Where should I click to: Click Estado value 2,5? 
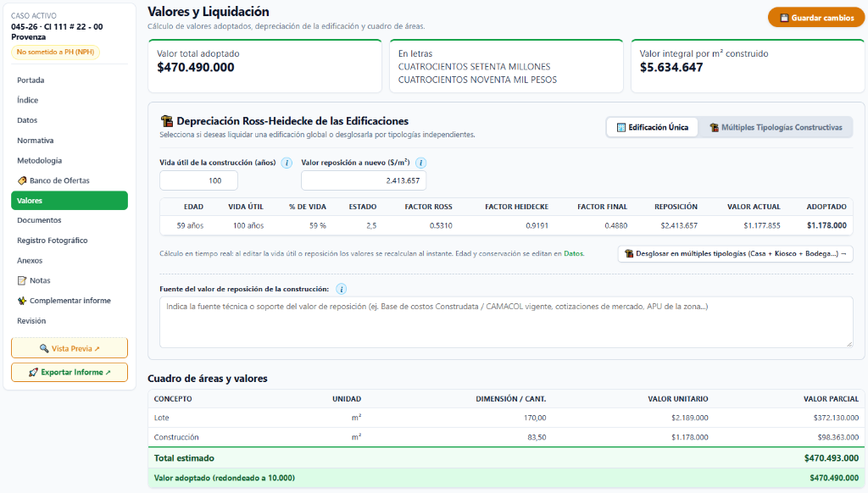[371, 226]
